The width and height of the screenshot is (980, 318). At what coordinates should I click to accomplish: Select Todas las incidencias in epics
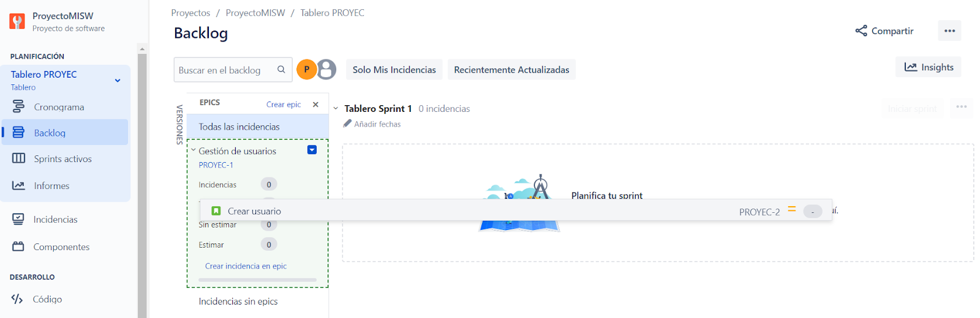click(258, 127)
